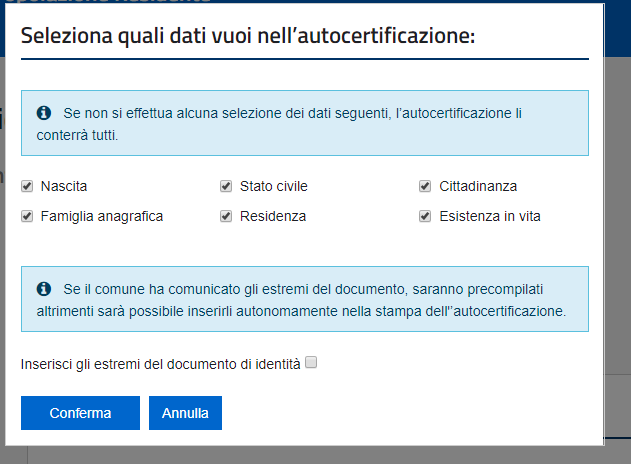The height and width of the screenshot is (464, 631).
Task: Uncheck the Nascita checkbox
Action: 27,186
